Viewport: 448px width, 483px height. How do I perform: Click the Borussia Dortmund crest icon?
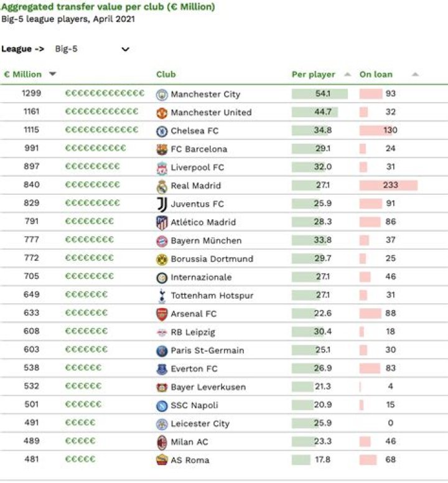pos(162,259)
